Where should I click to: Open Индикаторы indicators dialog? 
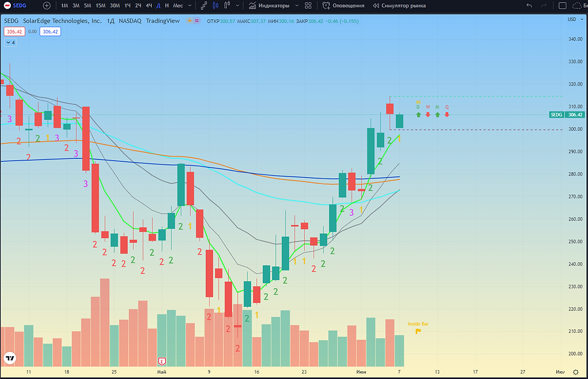(269, 5)
